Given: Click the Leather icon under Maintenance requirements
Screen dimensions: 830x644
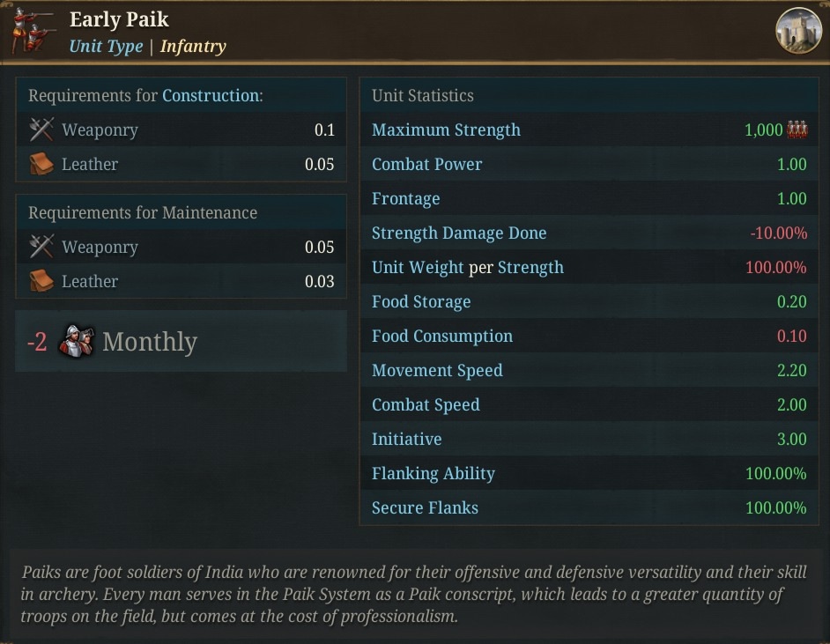Looking at the screenshot, I should tap(41, 280).
